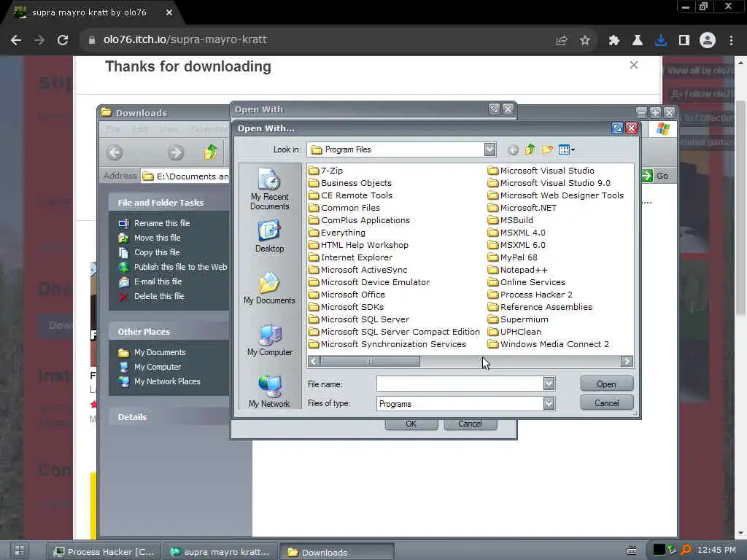747x560 pixels.
Task: Select the HTML Help Workshop folder
Action: click(x=359, y=245)
